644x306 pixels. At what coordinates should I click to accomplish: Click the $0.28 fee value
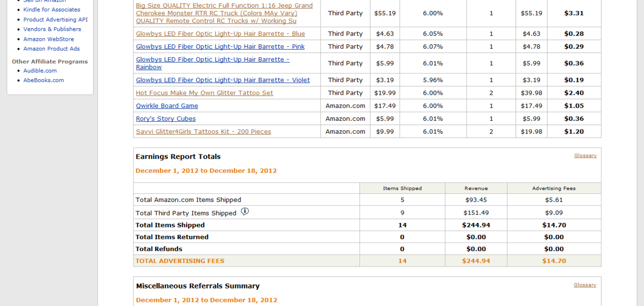tap(574, 34)
